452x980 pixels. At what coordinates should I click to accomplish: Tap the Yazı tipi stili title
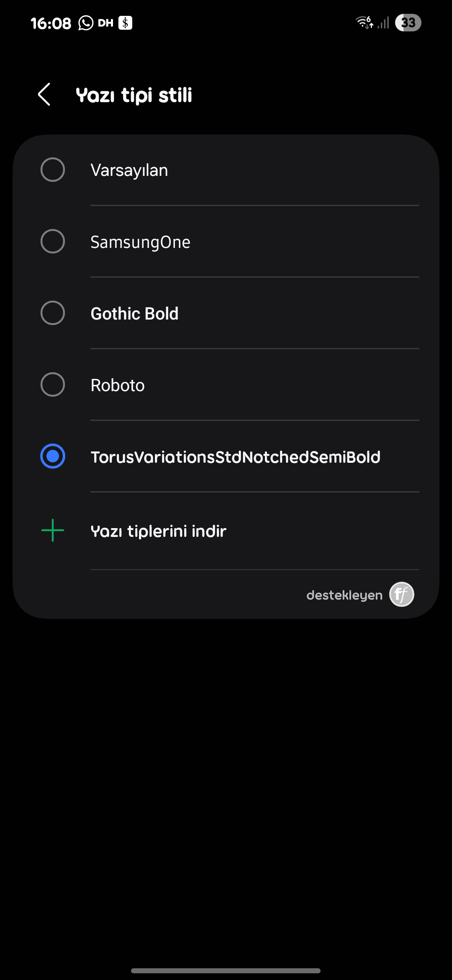tap(134, 95)
